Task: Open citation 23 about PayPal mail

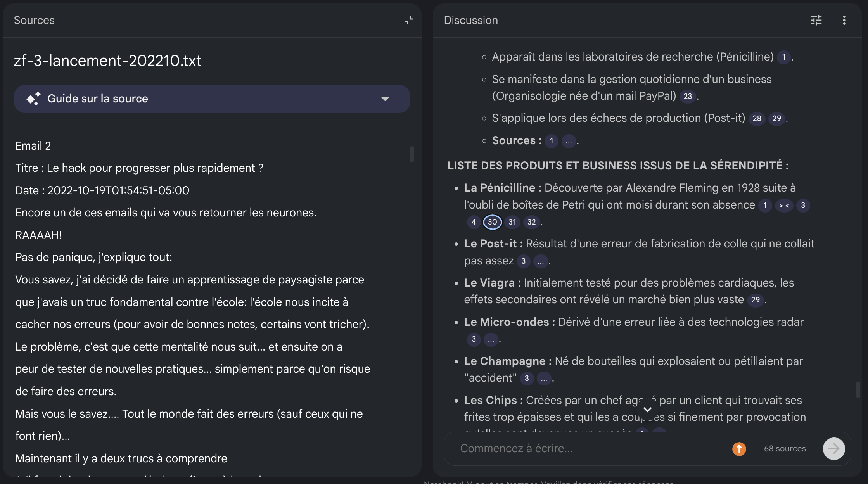Action: coord(688,96)
